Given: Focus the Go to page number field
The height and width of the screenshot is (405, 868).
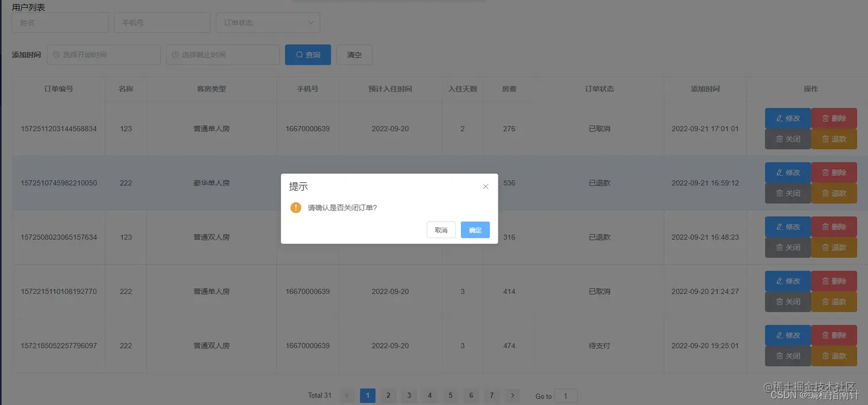Looking at the screenshot, I should (566, 396).
